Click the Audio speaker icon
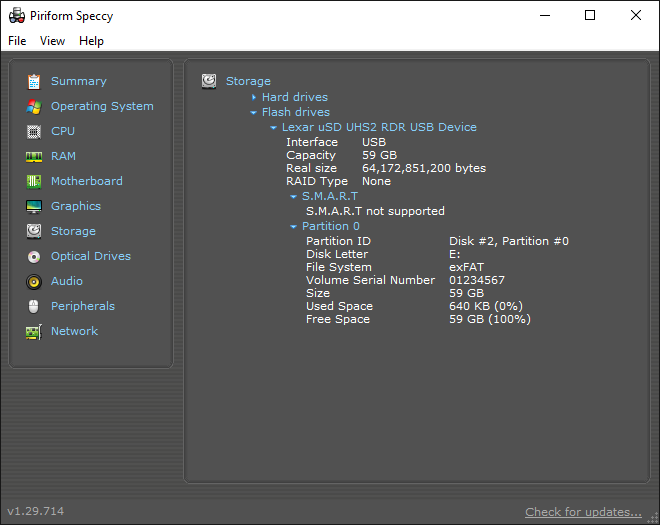660x525 pixels. (x=34, y=281)
